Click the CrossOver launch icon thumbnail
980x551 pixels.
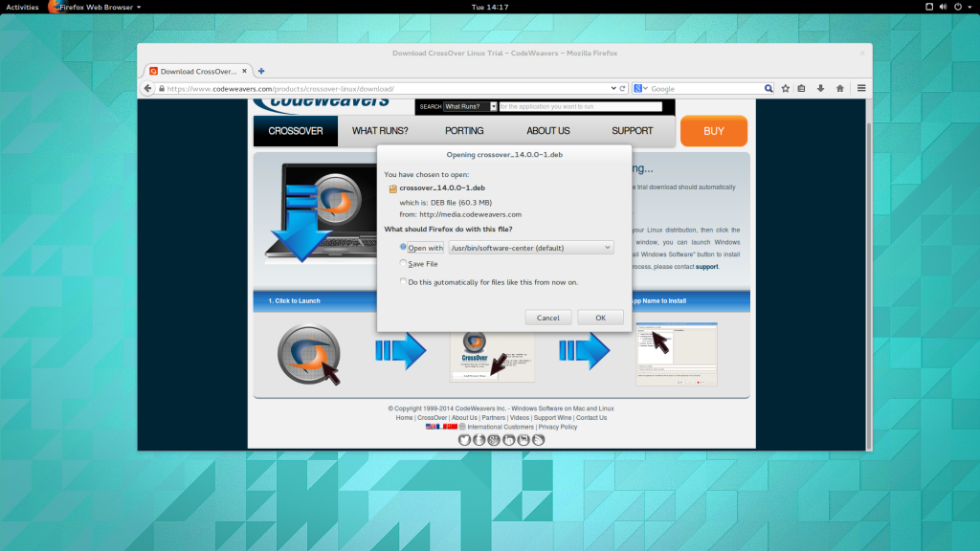[x=309, y=354]
